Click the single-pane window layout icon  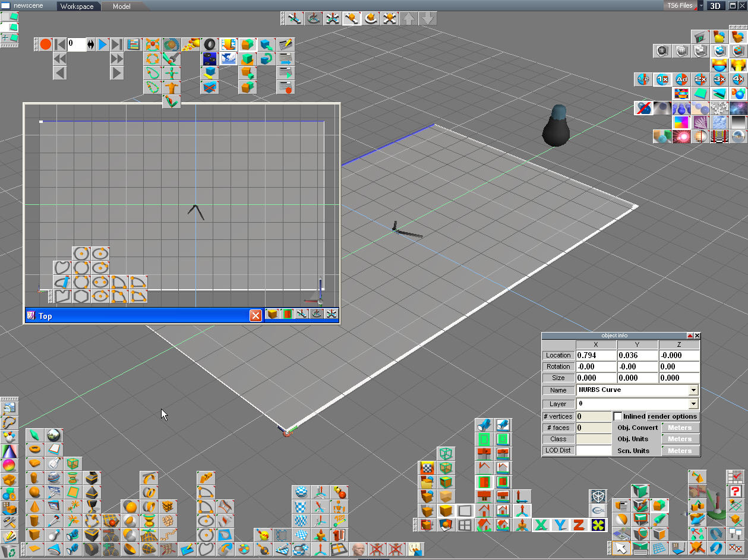(465, 511)
